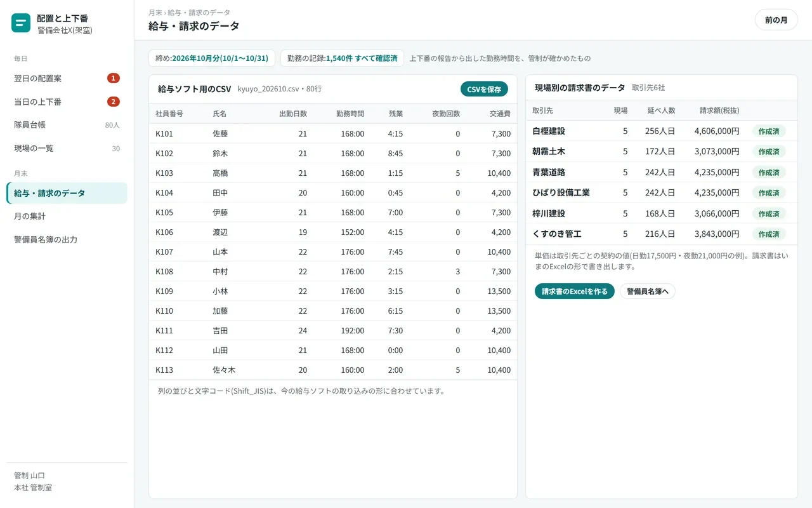This screenshot has height=508, width=812.
Task: Go to 隊員台帳 page
Action: point(67,125)
